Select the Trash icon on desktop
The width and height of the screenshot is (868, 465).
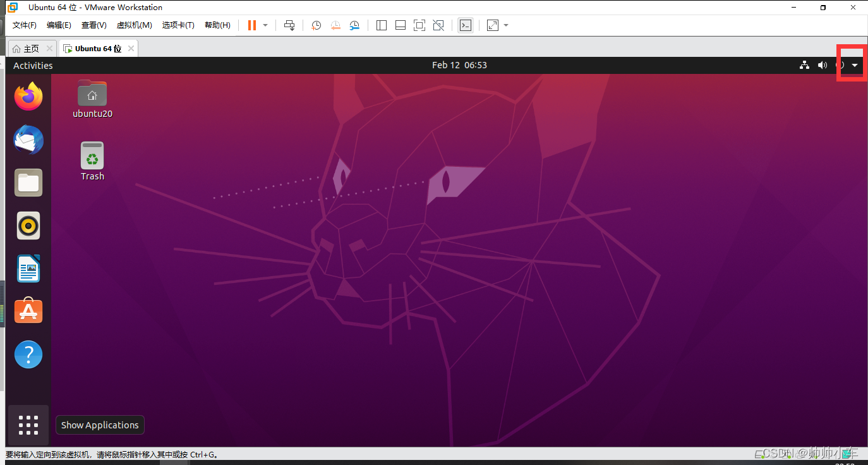click(92, 161)
